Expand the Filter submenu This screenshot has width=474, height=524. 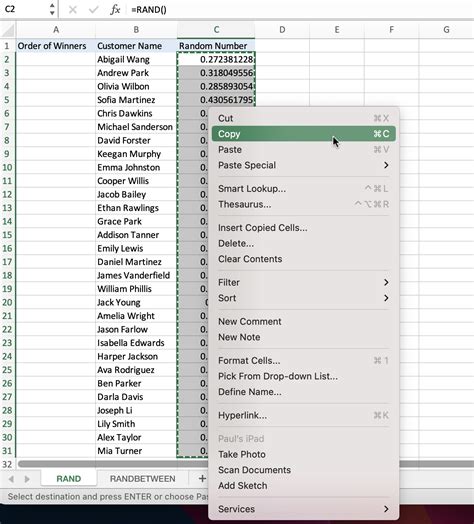304,283
